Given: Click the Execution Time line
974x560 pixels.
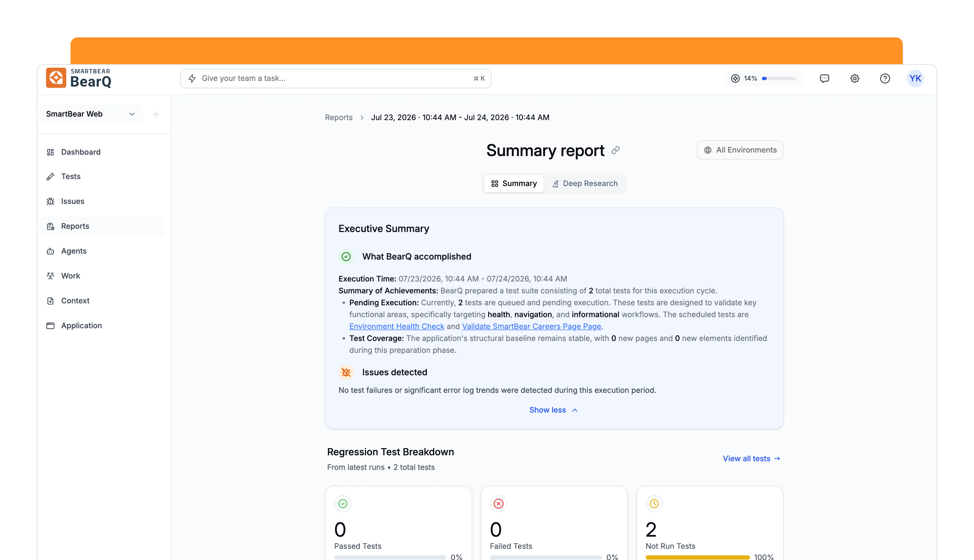Looking at the screenshot, I should (x=453, y=279).
